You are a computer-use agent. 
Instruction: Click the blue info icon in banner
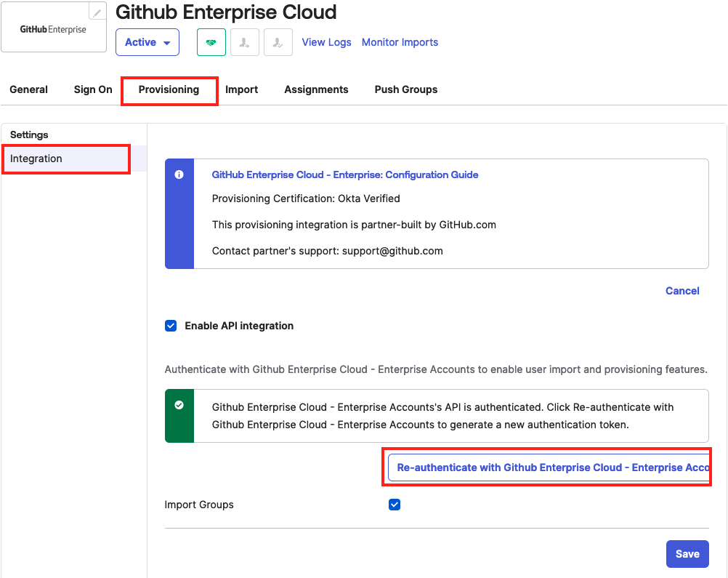[x=179, y=175]
